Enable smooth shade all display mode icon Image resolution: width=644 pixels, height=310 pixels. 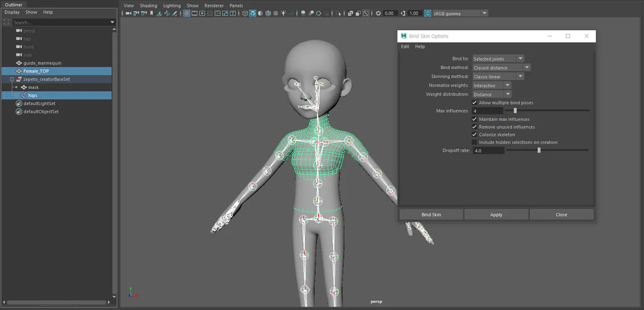click(253, 14)
